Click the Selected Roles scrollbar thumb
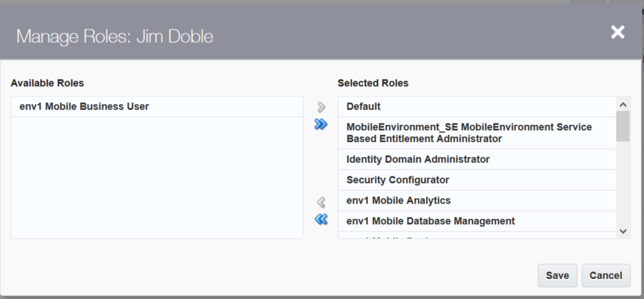The image size is (644, 299). point(623,126)
